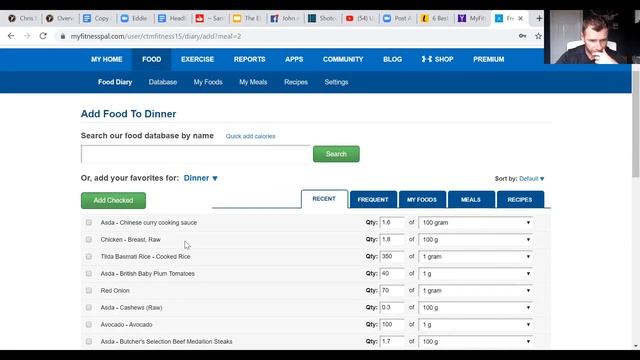
Task: Open the FOOD navigation section
Action: pyautogui.click(x=151, y=59)
